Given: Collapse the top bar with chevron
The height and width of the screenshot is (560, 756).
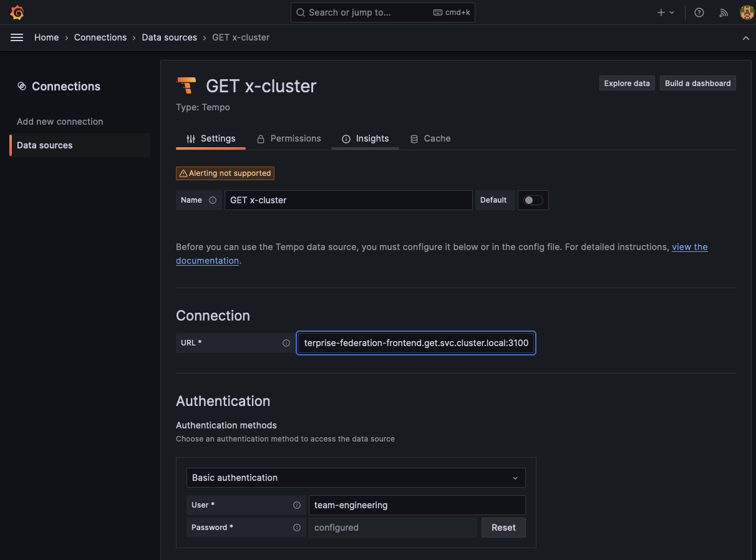Looking at the screenshot, I should point(745,38).
